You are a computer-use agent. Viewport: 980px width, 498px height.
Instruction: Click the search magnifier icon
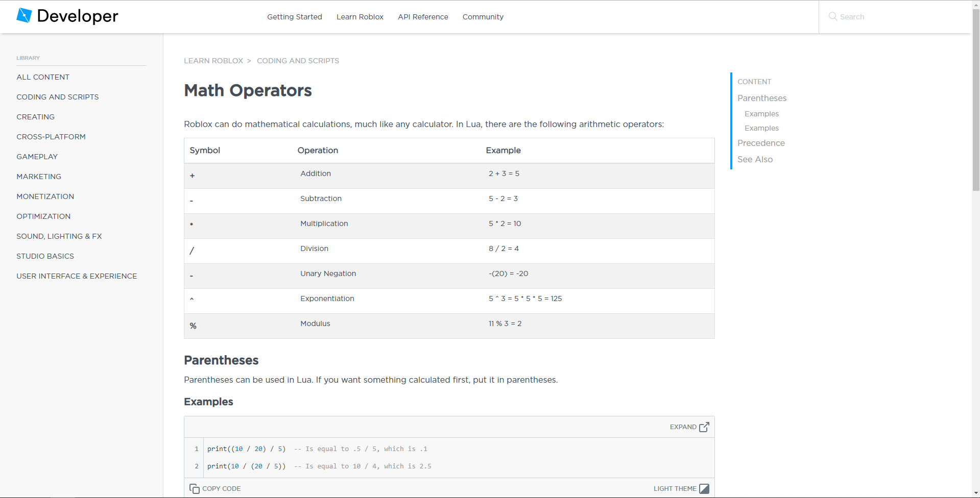(832, 16)
